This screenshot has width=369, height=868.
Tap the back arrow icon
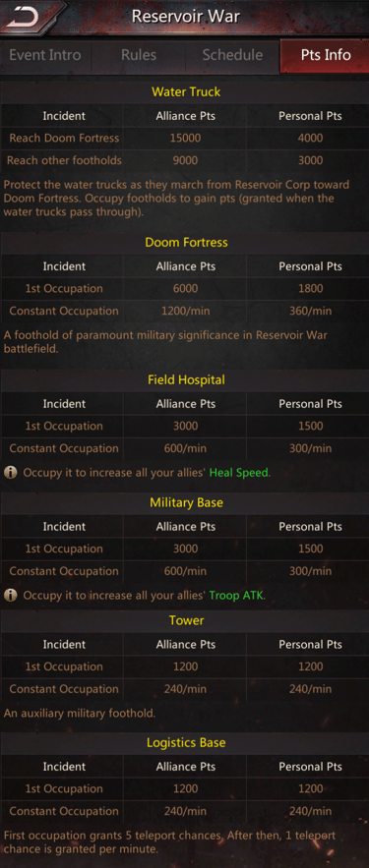click(24, 17)
